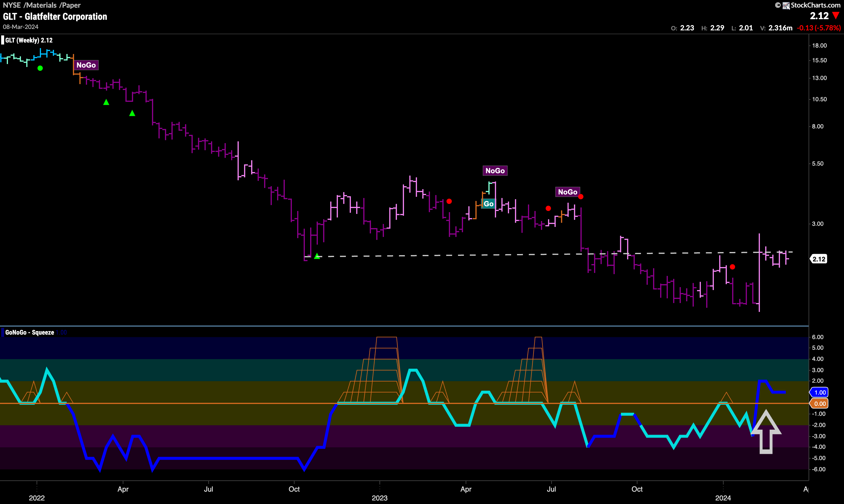Click the red dot marker near March 2023
Image resolution: width=844 pixels, height=504 pixels.
[x=449, y=202]
